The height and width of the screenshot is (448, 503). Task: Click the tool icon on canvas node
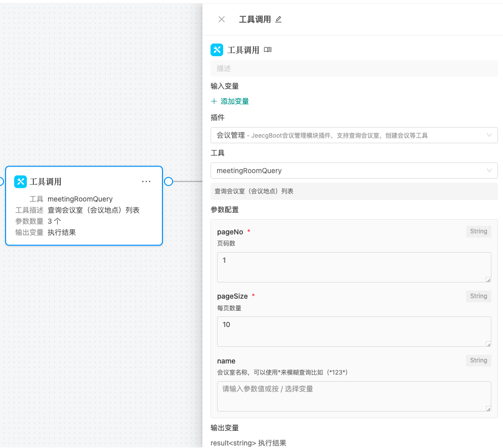[x=20, y=182]
